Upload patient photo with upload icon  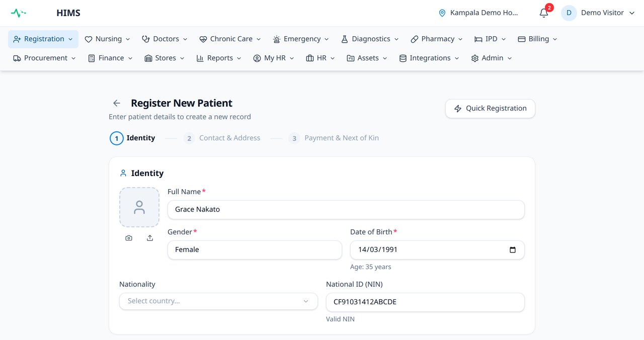coord(150,238)
